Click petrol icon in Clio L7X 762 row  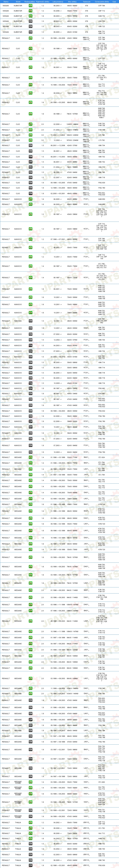click(x=31, y=140)
